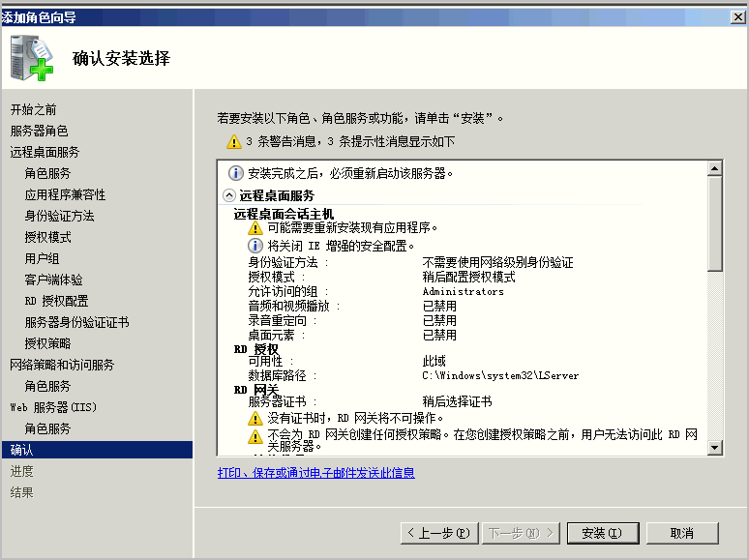Open the 授权模式 step
This screenshot has width=749, height=560.
(x=47, y=237)
